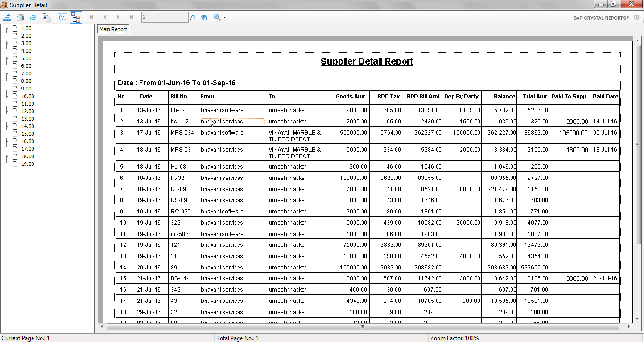Click paid amount 105000.00 cell
This screenshot has width=644, height=342.
point(574,133)
